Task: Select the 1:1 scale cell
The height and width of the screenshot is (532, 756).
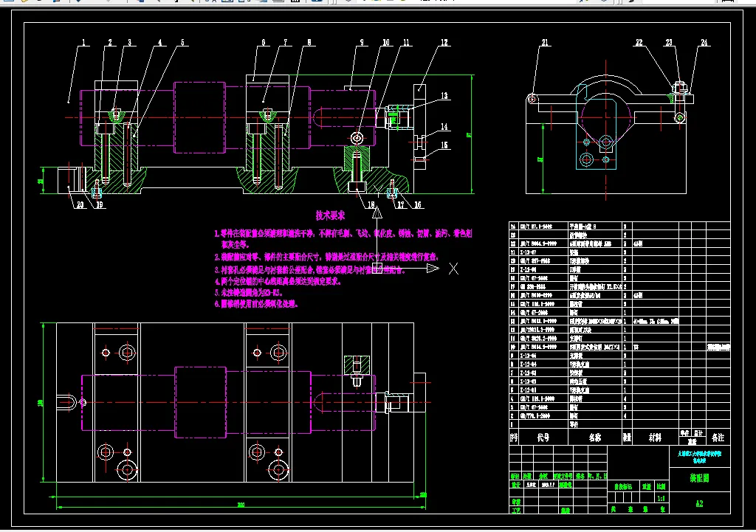Action: (661, 498)
